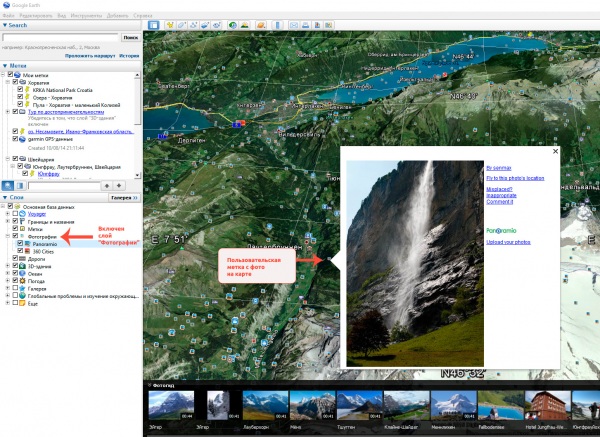600x437 pixels.
Task: Click the Ocean (Океан) layer globe icon
Action: point(23,274)
